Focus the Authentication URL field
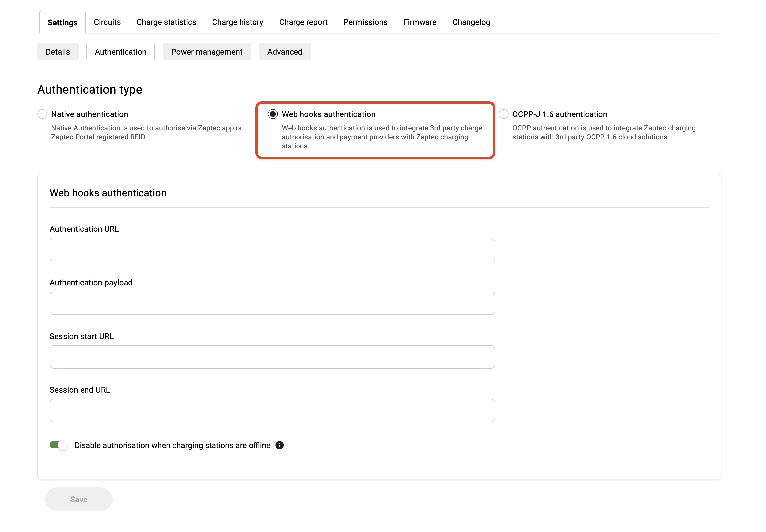The width and height of the screenshot is (766, 532). tap(272, 249)
